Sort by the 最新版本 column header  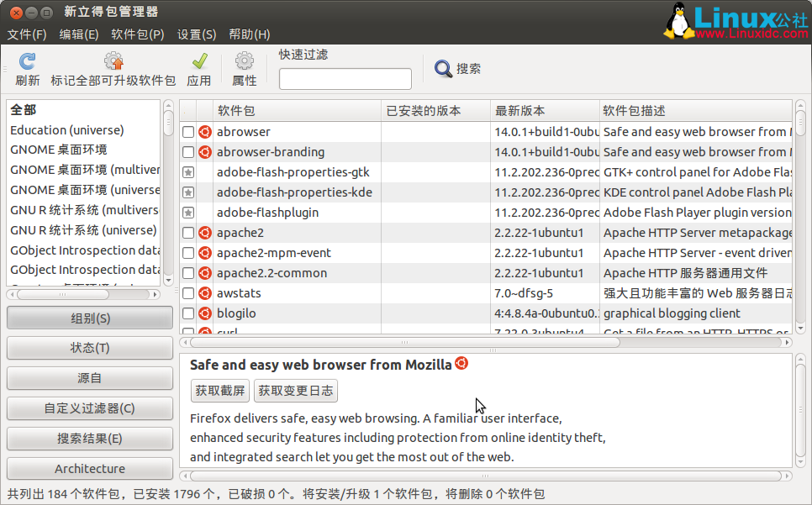coord(545,111)
